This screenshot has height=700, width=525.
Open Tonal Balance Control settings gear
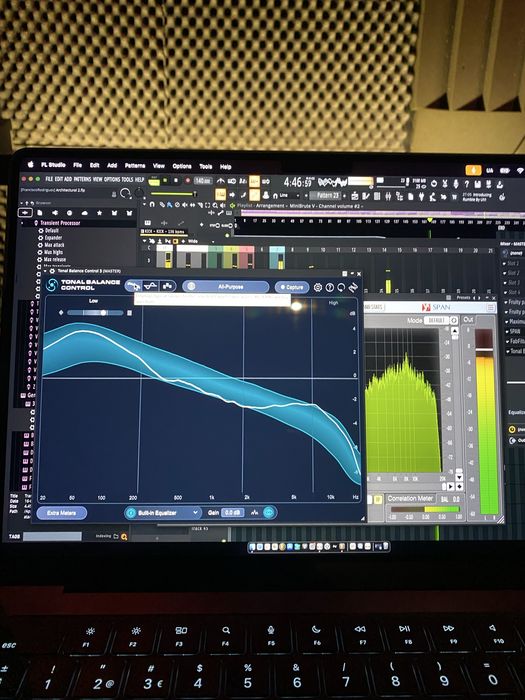coord(317,288)
